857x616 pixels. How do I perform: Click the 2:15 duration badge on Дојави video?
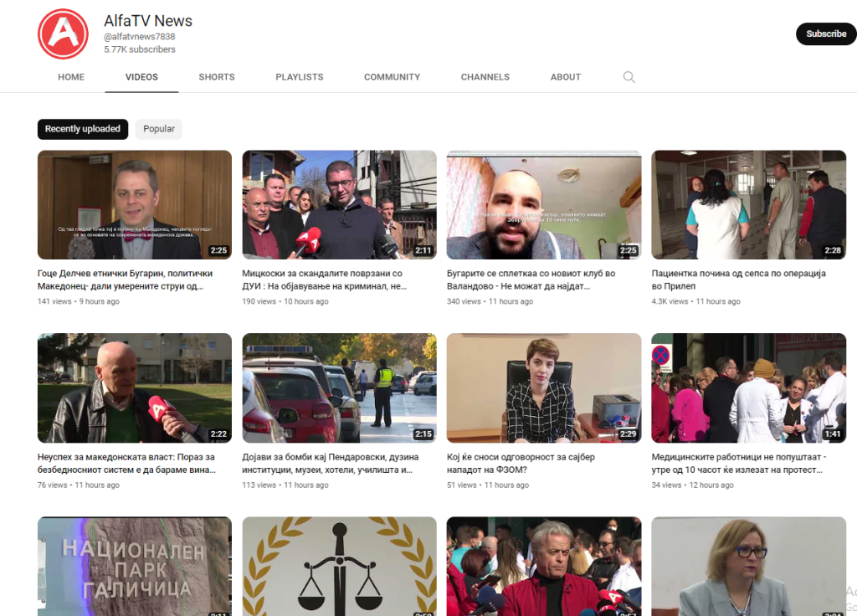coord(423,434)
